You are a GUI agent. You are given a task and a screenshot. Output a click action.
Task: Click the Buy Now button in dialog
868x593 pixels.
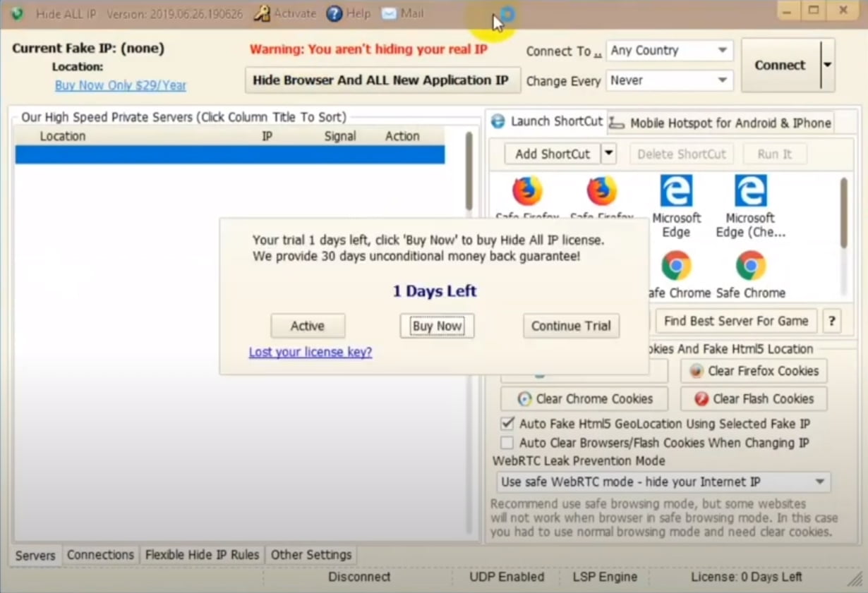pos(437,326)
